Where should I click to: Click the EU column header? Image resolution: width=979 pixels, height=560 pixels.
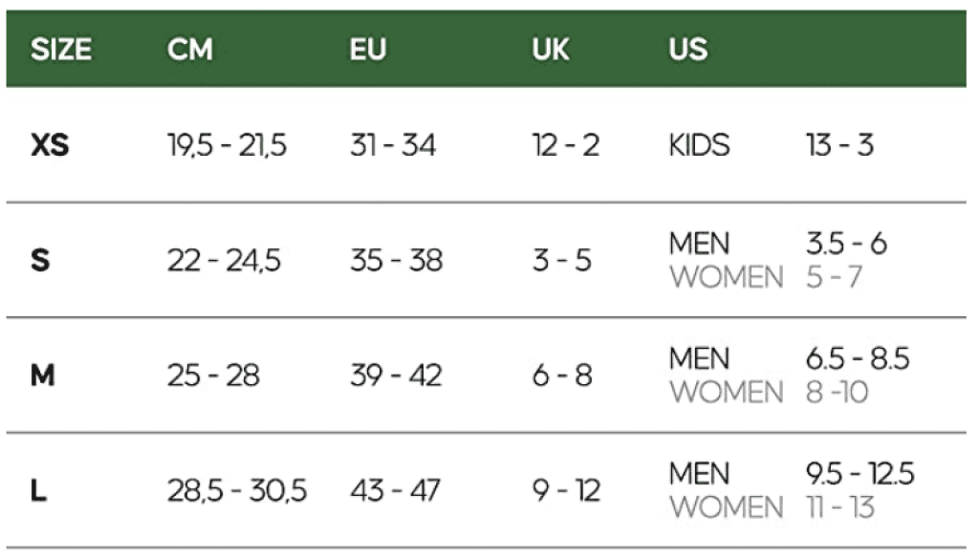click(368, 50)
